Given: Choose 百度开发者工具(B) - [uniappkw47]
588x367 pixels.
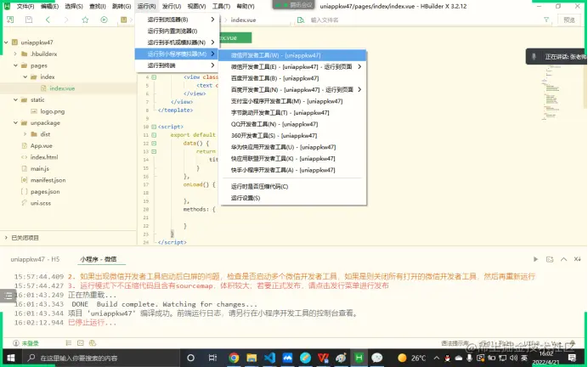Looking at the screenshot, I should (x=293, y=78).
